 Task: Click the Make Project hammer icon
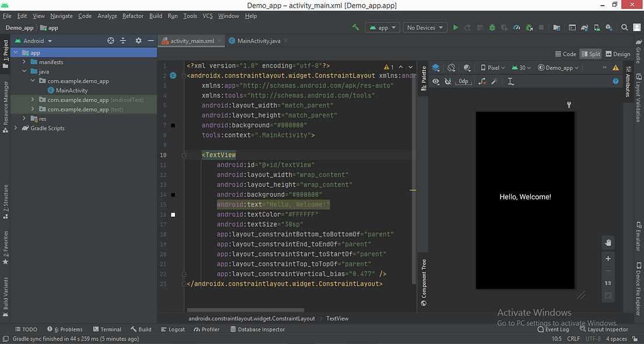tap(356, 27)
